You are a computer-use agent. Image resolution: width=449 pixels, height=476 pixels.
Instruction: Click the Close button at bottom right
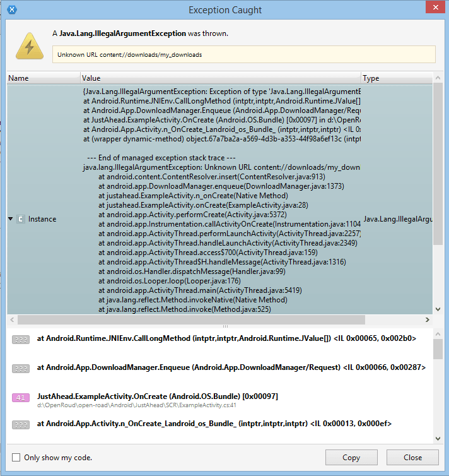[412, 458]
